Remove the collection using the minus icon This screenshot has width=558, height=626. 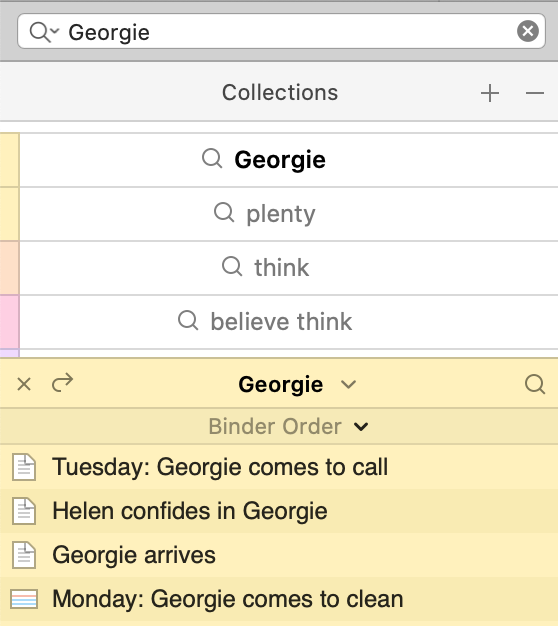pos(534,93)
